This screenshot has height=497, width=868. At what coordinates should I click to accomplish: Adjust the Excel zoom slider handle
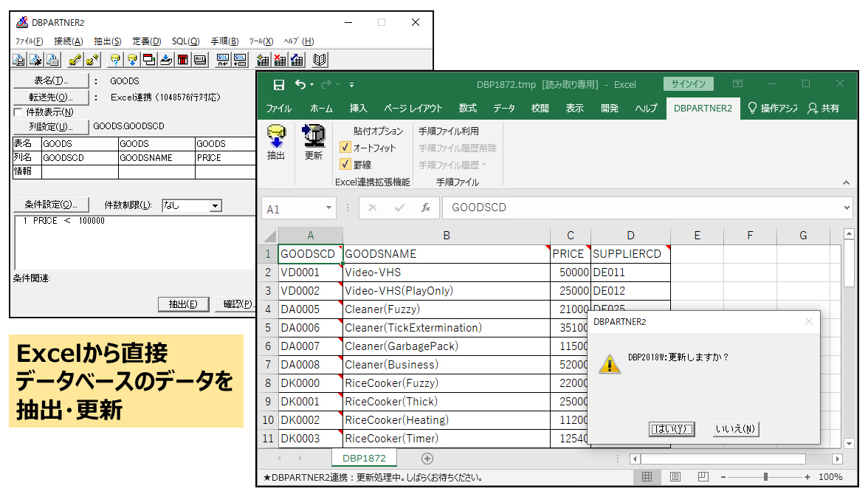(x=765, y=477)
